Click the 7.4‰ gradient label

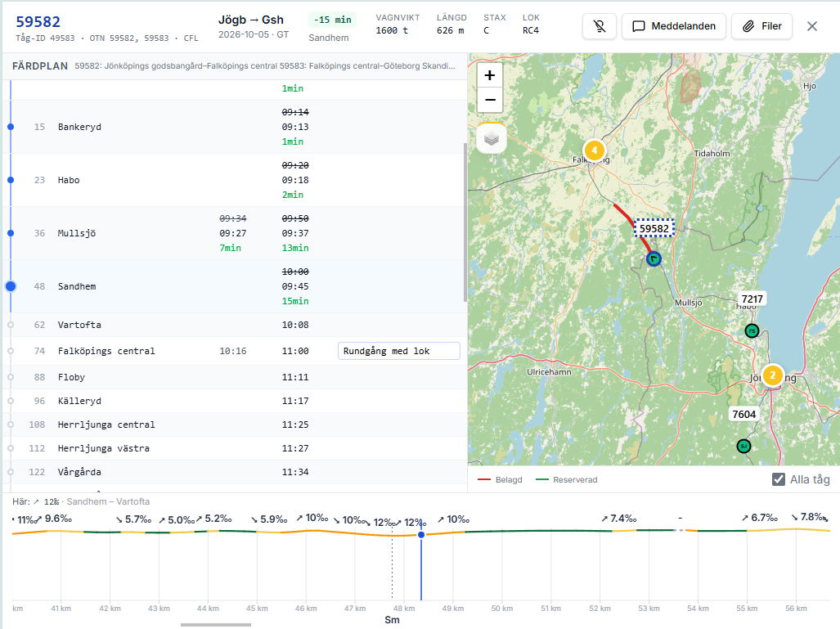618,519
